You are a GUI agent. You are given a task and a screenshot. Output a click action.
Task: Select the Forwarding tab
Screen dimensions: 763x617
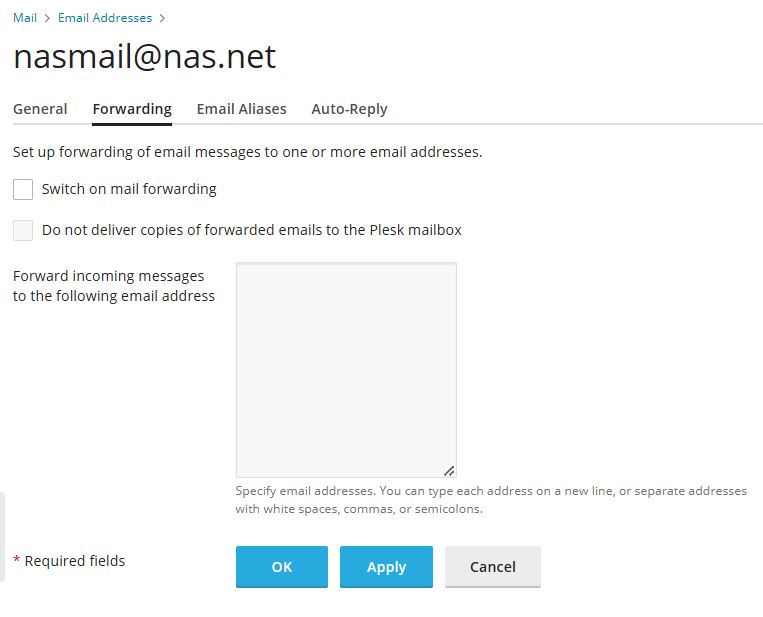pyautogui.click(x=132, y=109)
